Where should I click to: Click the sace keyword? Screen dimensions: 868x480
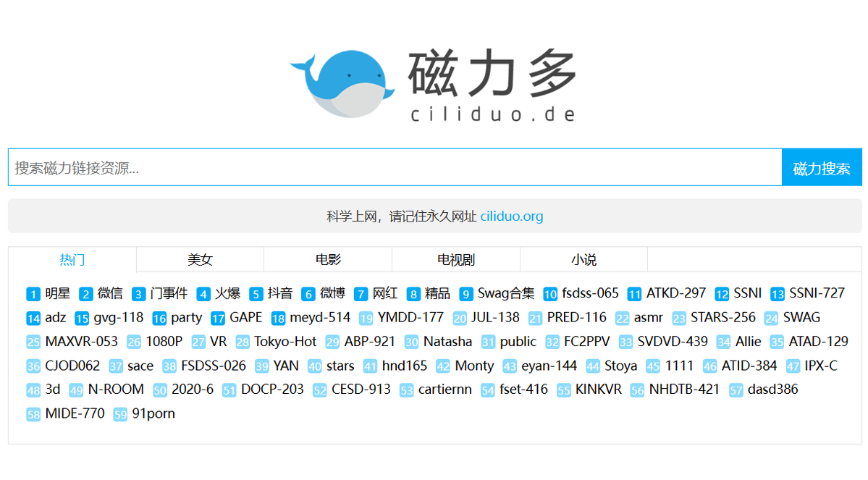pos(140,366)
